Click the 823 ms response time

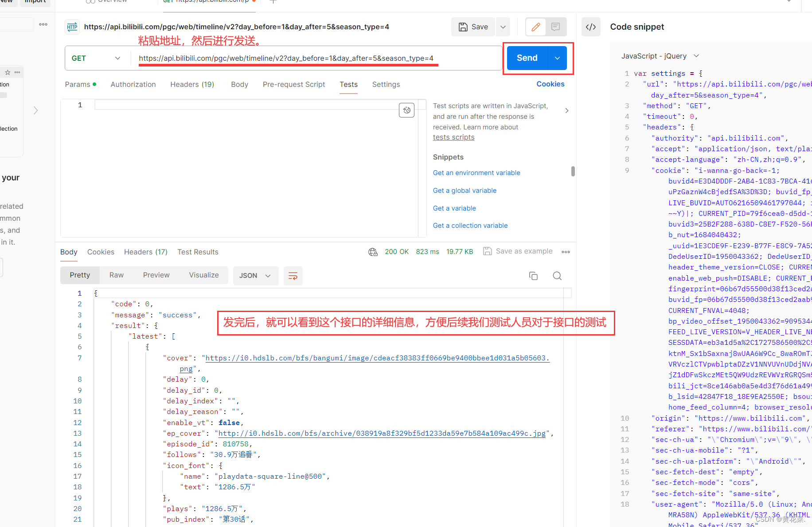(x=427, y=251)
